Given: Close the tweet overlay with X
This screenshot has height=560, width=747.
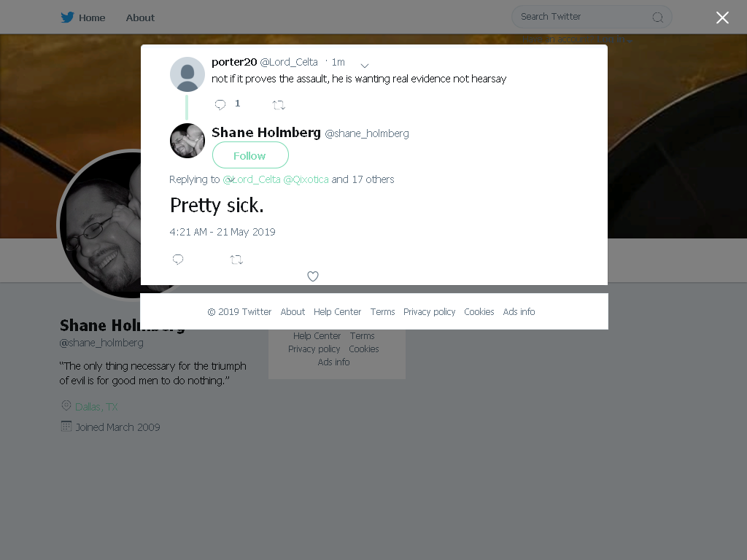Looking at the screenshot, I should (x=722, y=17).
